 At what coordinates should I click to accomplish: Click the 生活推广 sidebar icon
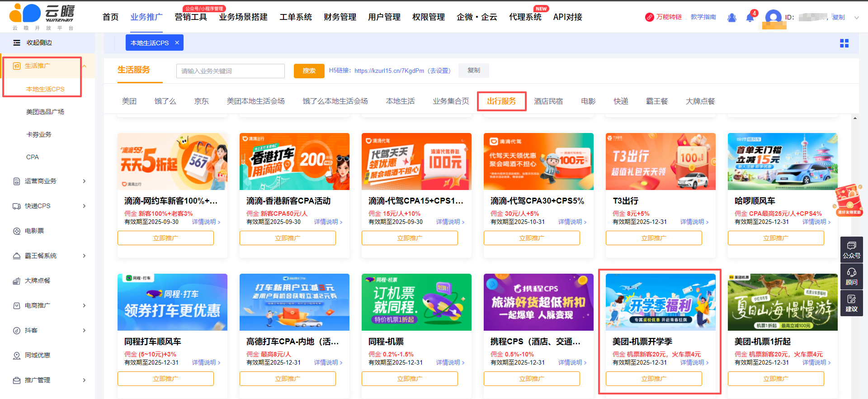tap(17, 66)
